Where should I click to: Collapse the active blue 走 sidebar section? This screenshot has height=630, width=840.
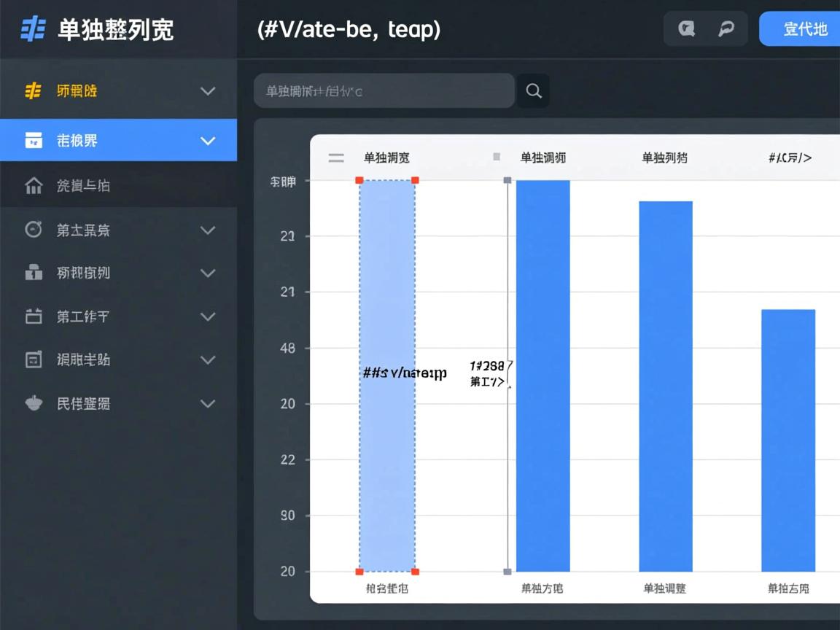pos(208,140)
